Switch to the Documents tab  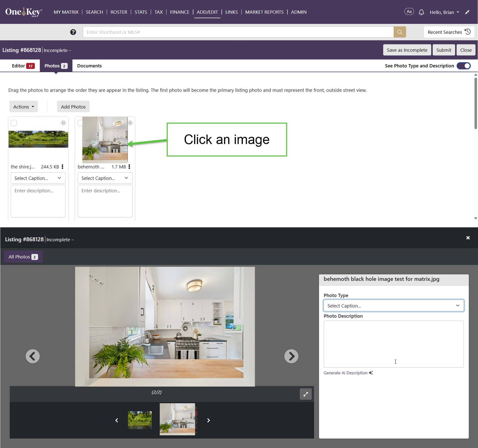(89, 66)
